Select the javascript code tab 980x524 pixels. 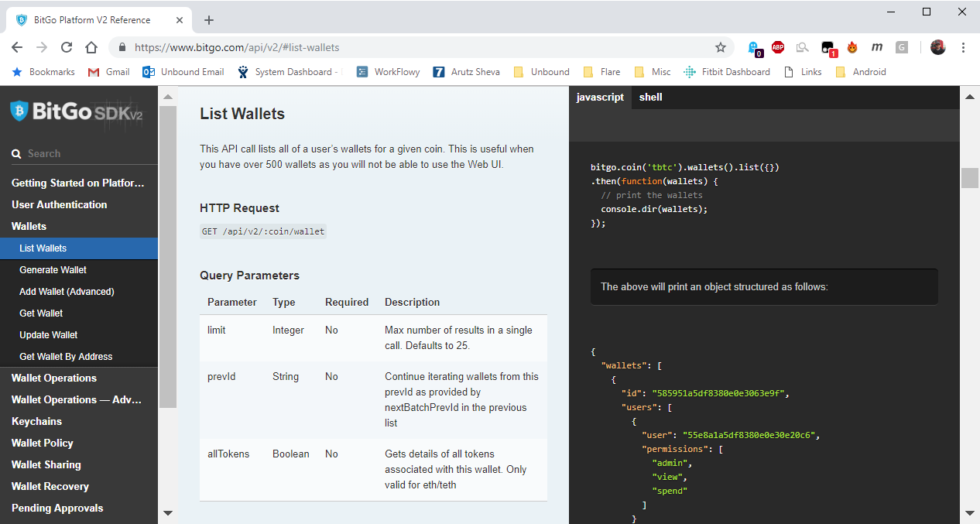click(600, 98)
